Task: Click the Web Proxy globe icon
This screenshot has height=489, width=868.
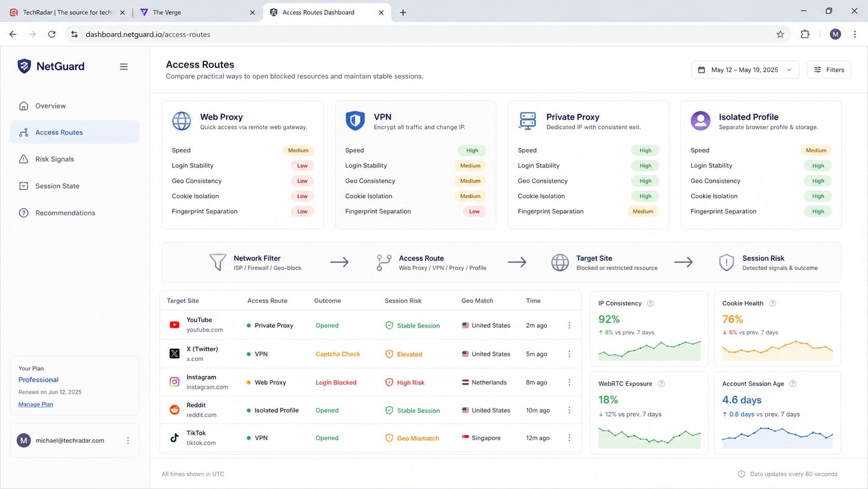Action: pyautogui.click(x=181, y=121)
